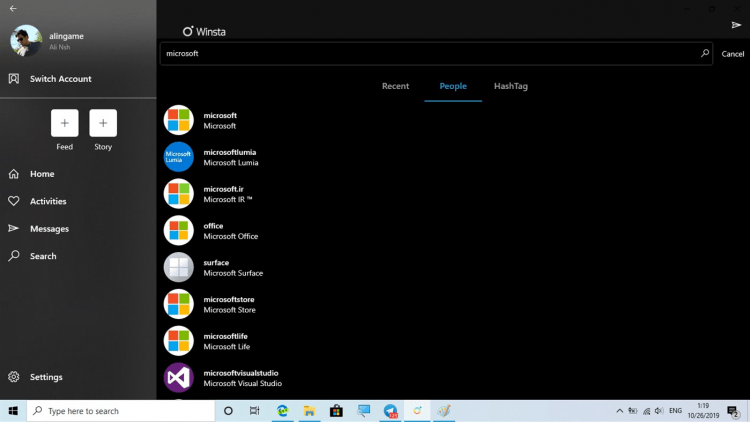The height and width of the screenshot is (422, 750).
Task: Open the alingame profile picture
Action: pyautogui.click(x=26, y=41)
